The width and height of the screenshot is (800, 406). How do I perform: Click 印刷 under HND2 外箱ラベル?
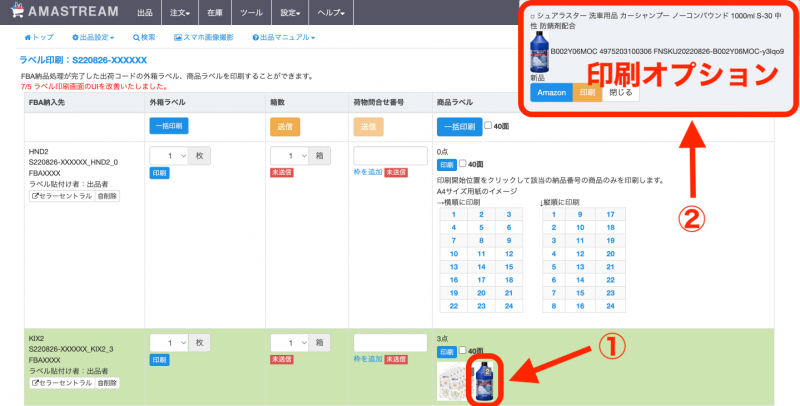pyautogui.click(x=159, y=173)
